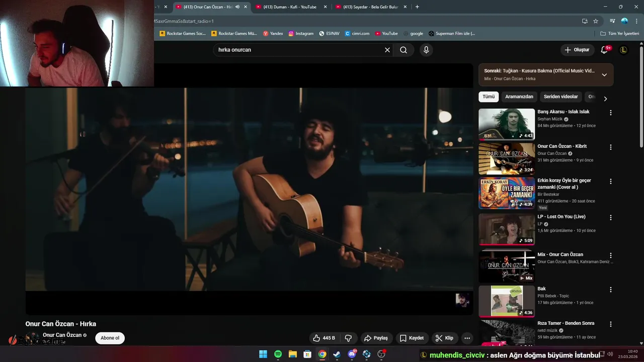Click the taskbar clock showing 10:40
This screenshot has width=644, height=362.
coord(629,354)
